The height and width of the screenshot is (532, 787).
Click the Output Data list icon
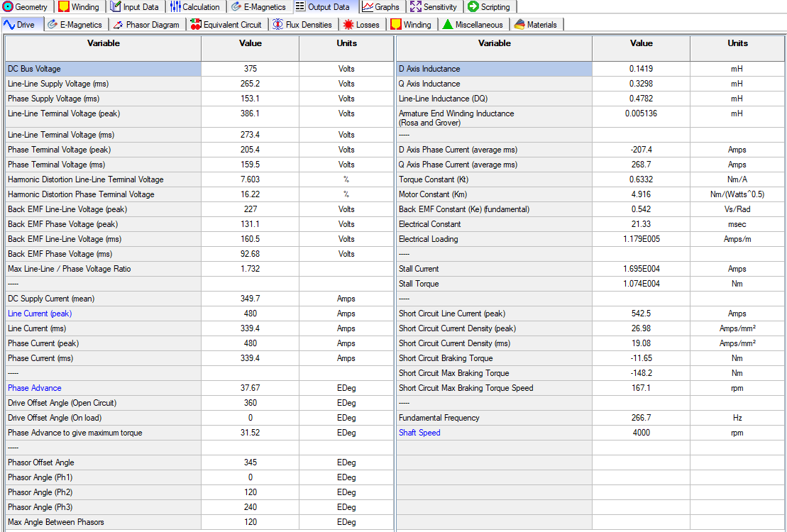point(300,7)
